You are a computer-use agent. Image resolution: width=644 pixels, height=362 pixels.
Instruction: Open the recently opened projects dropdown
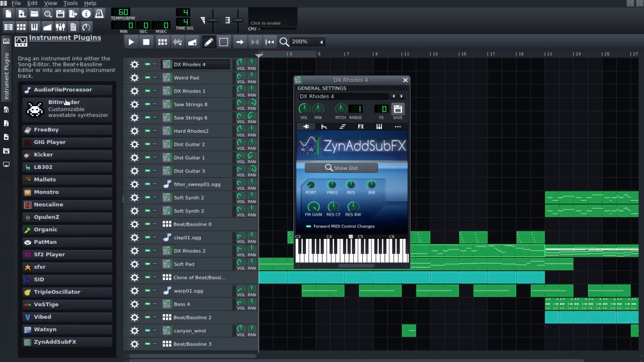(x=47, y=14)
